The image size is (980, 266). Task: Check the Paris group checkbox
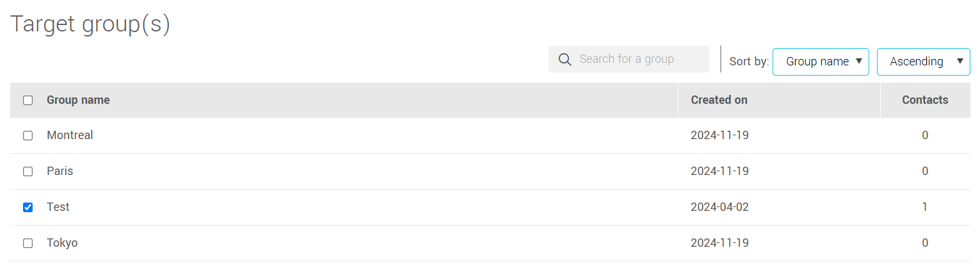(28, 172)
